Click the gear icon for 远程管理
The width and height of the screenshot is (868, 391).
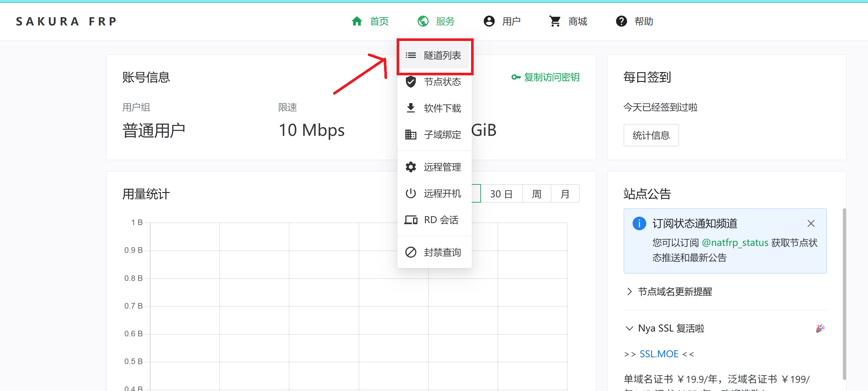(x=411, y=167)
